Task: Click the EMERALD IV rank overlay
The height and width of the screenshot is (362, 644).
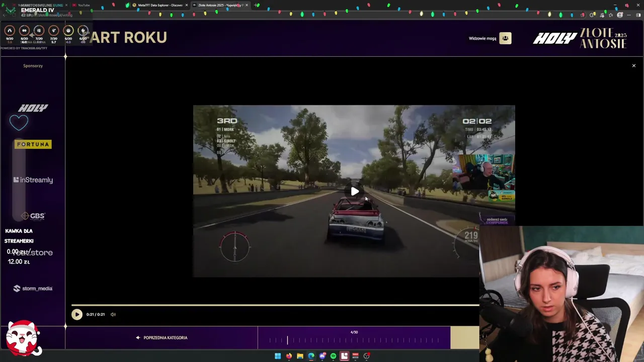Action: coord(37,10)
